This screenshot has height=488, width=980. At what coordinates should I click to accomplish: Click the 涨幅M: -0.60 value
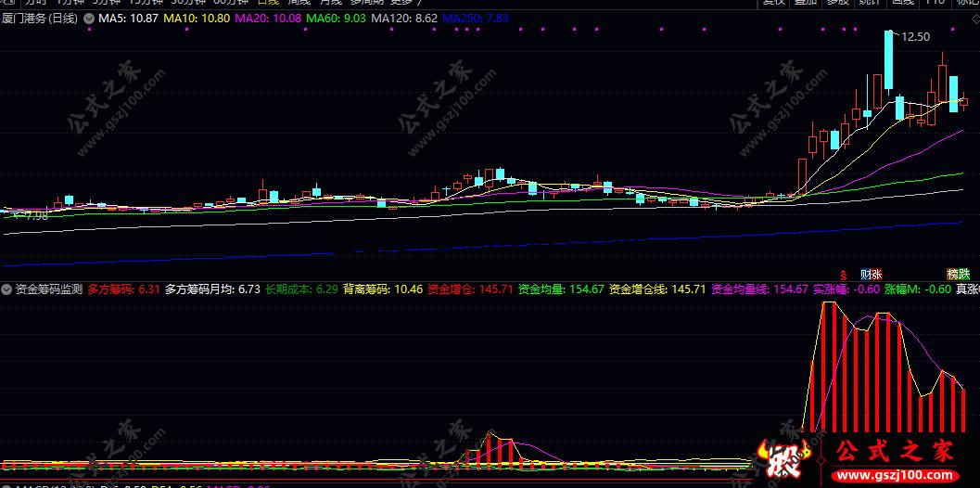[918, 289]
